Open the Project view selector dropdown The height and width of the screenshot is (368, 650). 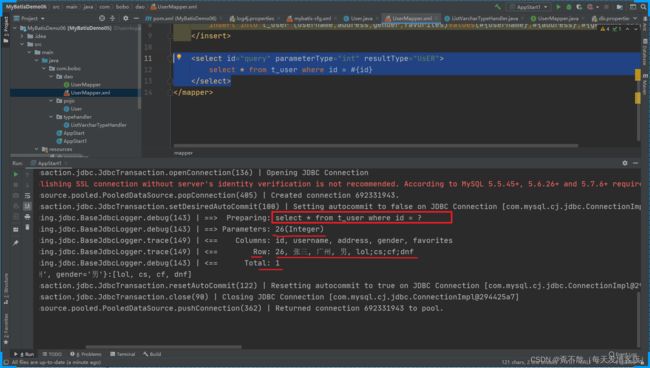click(x=29, y=18)
